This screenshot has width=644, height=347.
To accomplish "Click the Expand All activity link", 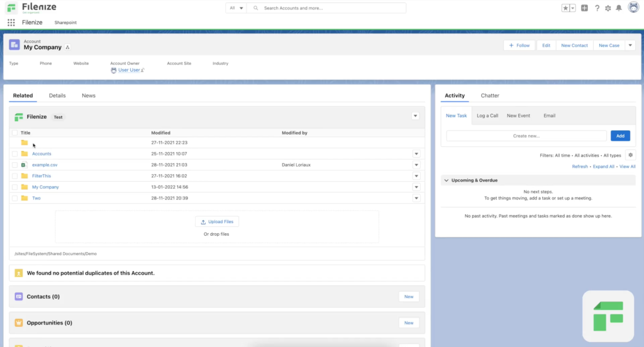I will 603,167.
